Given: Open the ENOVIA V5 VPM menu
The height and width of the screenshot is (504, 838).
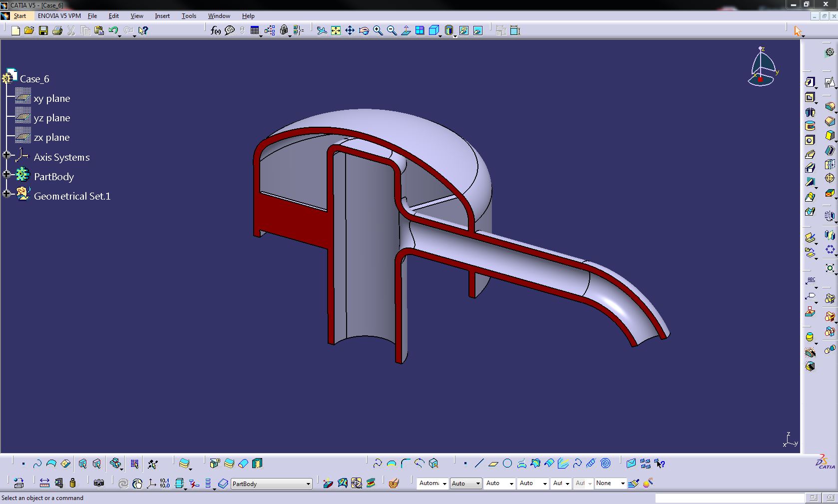Looking at the screenshot, I should tap(59, 16).
